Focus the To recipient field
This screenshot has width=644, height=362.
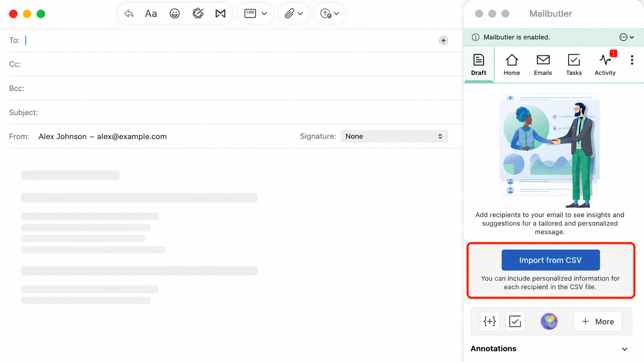tap(231, 40)
